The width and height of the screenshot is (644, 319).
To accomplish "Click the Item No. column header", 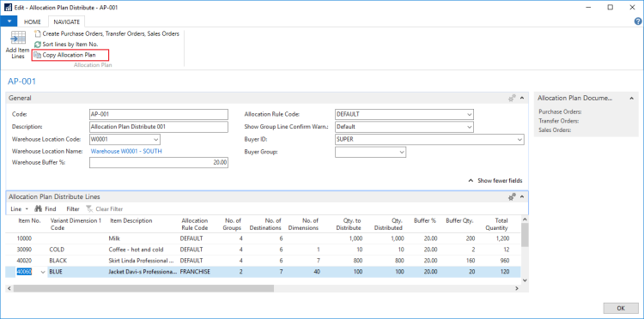I will pyautogui.click(x=29, y=220).
